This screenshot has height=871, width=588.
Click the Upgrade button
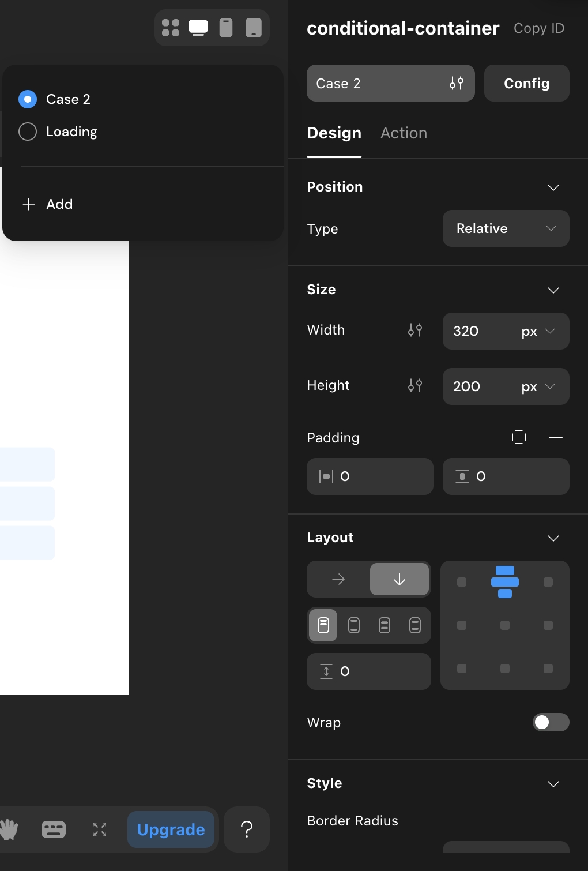pos(171,829)
